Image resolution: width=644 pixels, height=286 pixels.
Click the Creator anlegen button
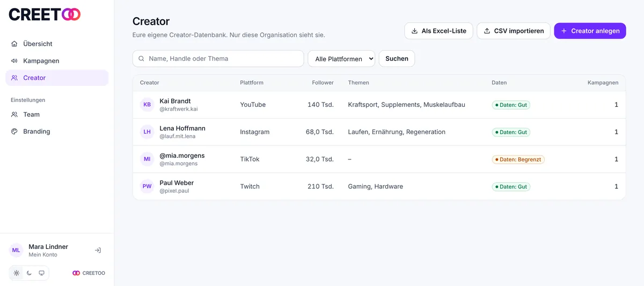pos(590,31)
